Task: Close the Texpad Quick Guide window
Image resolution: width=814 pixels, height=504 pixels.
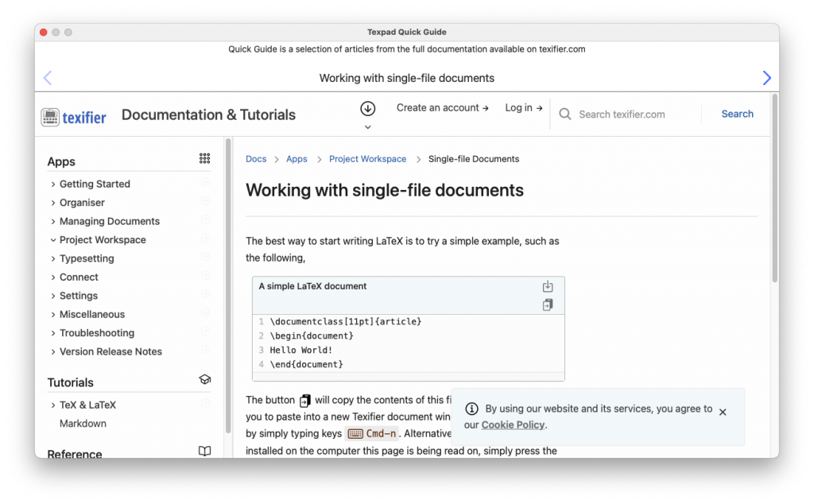Action: point(44,32)
